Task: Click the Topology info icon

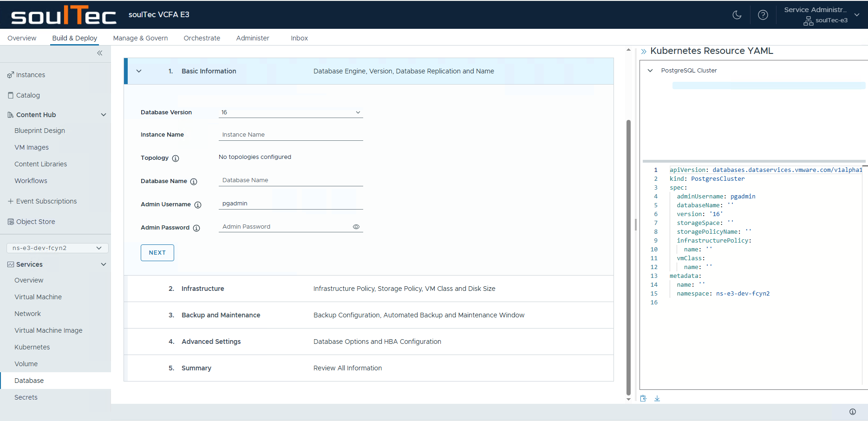Action: click(x=176, y=158)
